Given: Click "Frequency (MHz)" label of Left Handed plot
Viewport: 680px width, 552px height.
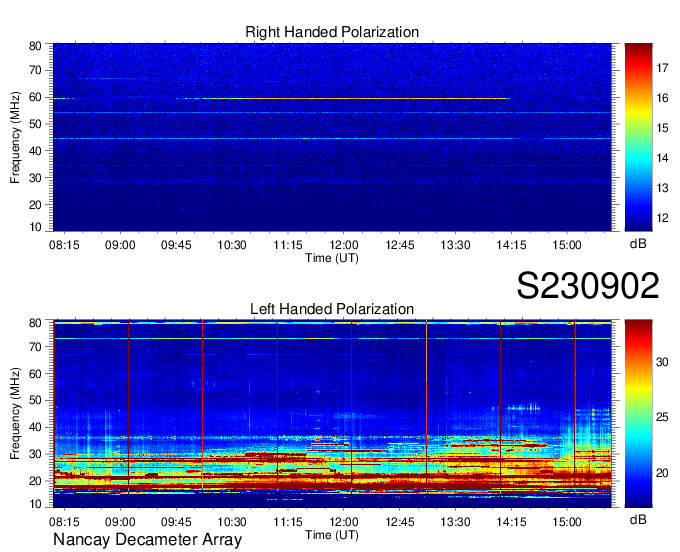Looking at the screenshot, I should tap(15, 414).
